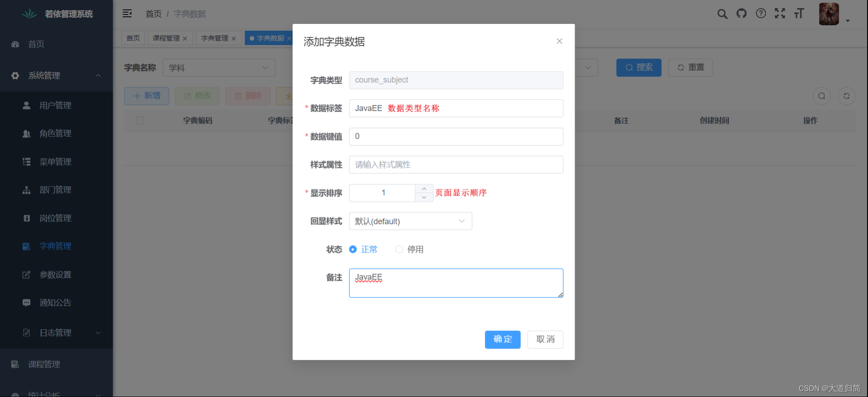Collapse the 系统管理 sidebar menu
This screenshot has height=397, width=868.
(x=57, y=75)
